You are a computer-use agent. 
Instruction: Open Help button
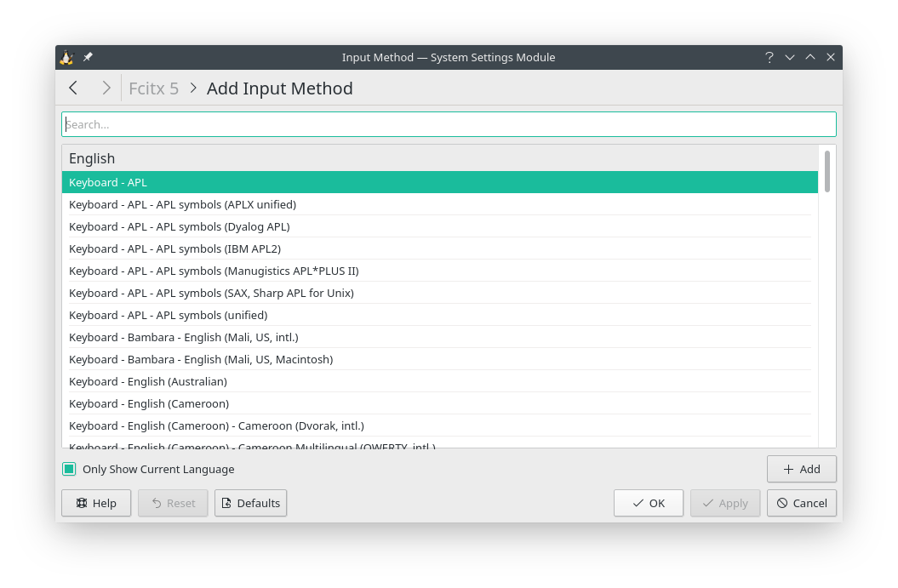[x=96, y=503]
